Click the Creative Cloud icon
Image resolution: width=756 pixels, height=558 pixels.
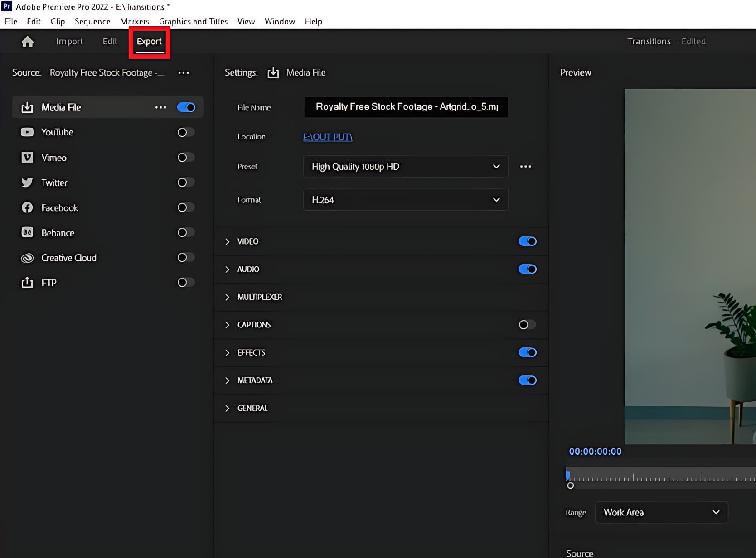(x=27, y=258)
